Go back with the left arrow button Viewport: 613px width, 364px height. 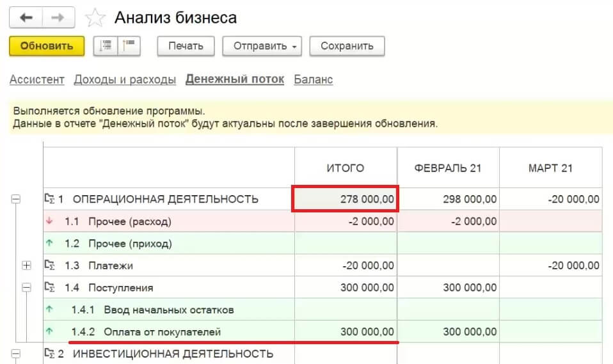(26, 18)
